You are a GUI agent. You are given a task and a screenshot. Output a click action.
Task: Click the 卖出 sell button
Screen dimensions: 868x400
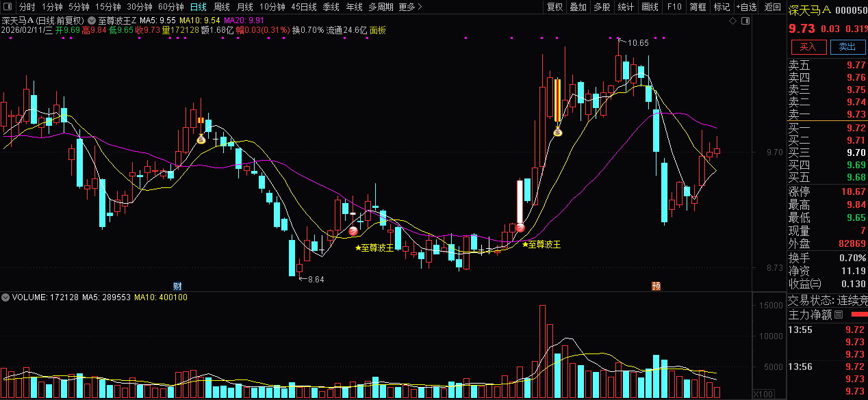847,46
